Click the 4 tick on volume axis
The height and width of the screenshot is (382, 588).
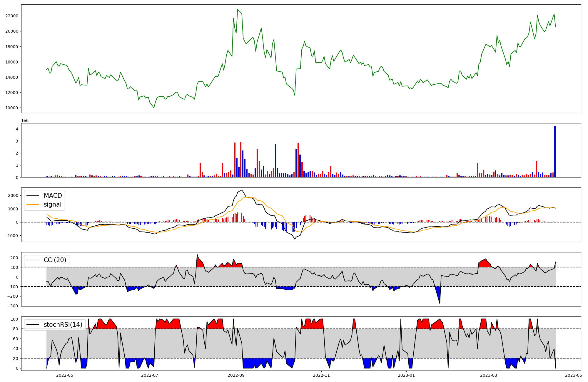[x=17, y=129]
